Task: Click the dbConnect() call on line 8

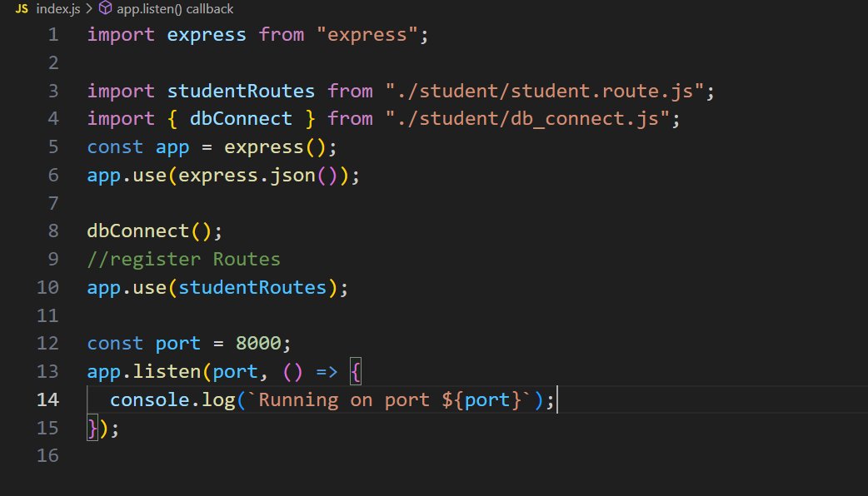Action: point(149,231)
